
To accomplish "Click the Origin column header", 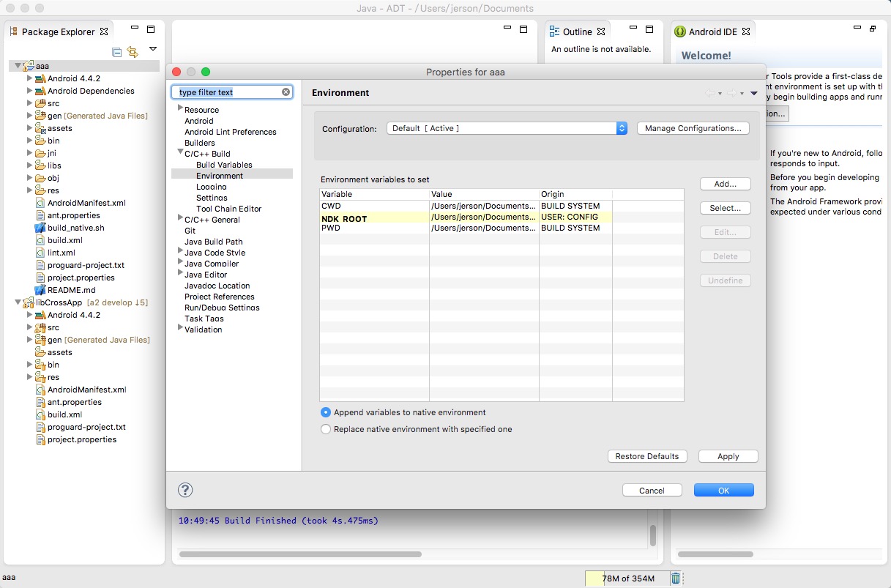I will click(575, 194).
